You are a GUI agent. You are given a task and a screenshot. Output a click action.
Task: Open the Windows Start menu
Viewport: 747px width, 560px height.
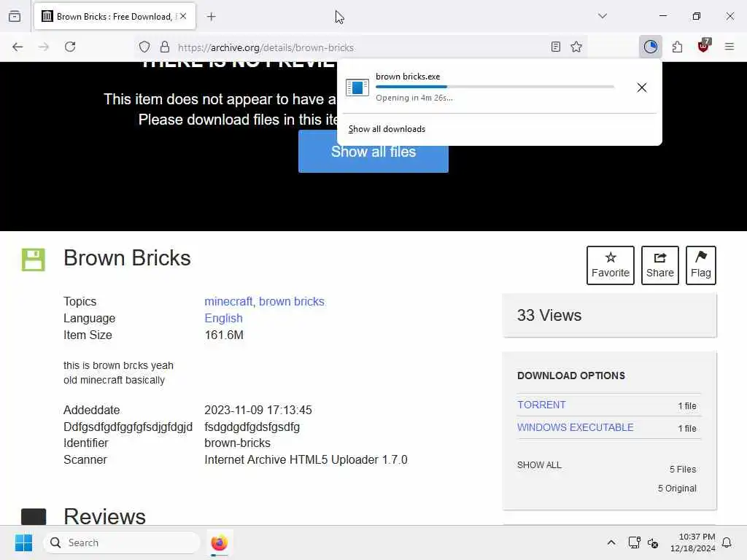pos(23,542)
